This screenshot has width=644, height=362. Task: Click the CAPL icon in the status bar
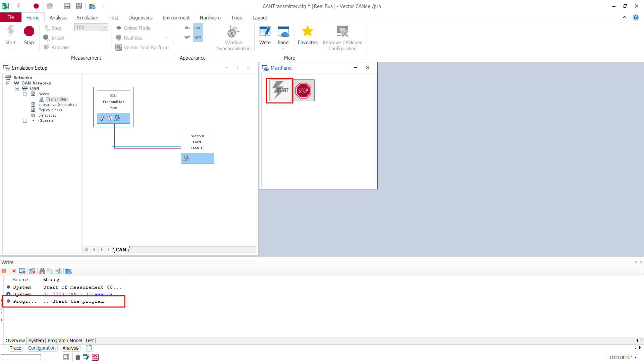(66, 357)
